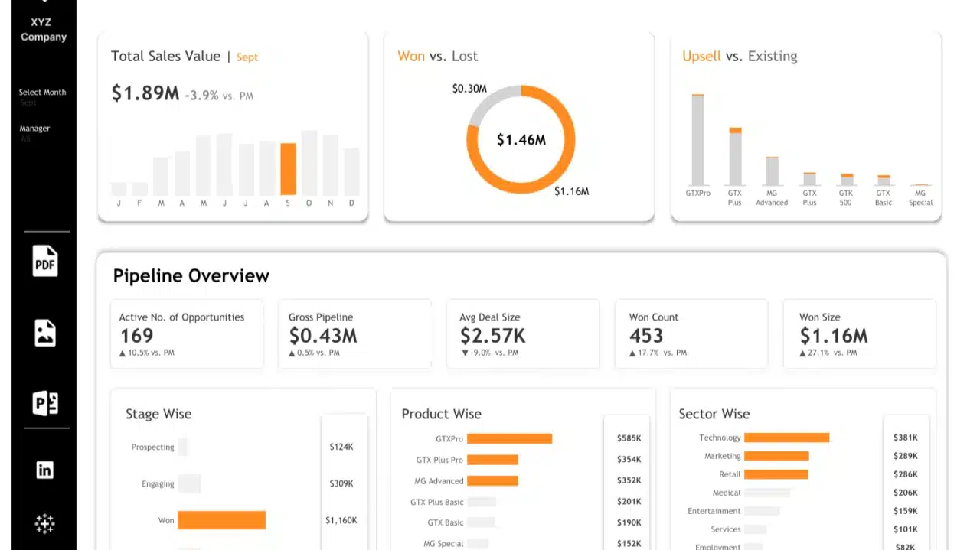Select the GTXPro bar in Product Wise
Screen dimensions: 980x550
[509, 439]
